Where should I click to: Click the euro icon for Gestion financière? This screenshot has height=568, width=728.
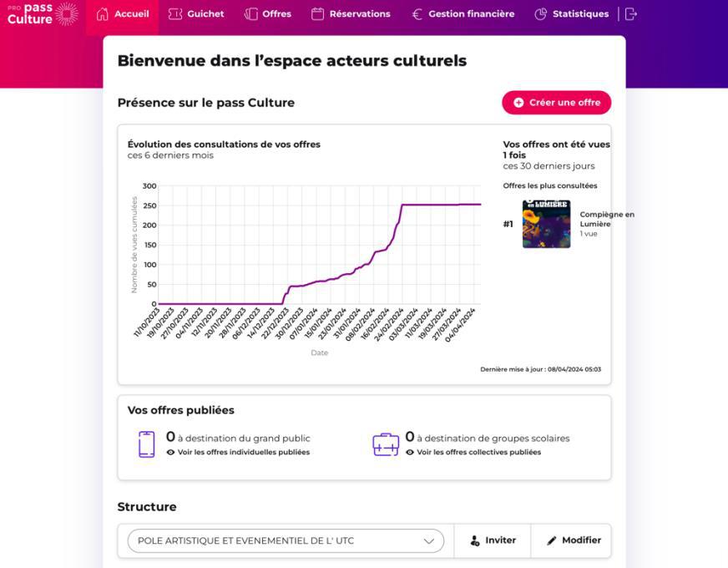(x=417, y=14)
